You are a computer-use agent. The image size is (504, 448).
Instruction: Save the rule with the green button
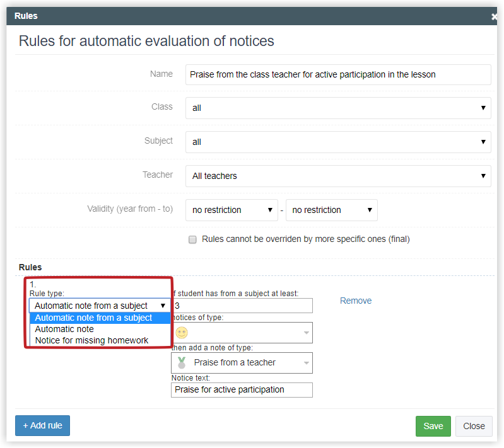point(433,426)
